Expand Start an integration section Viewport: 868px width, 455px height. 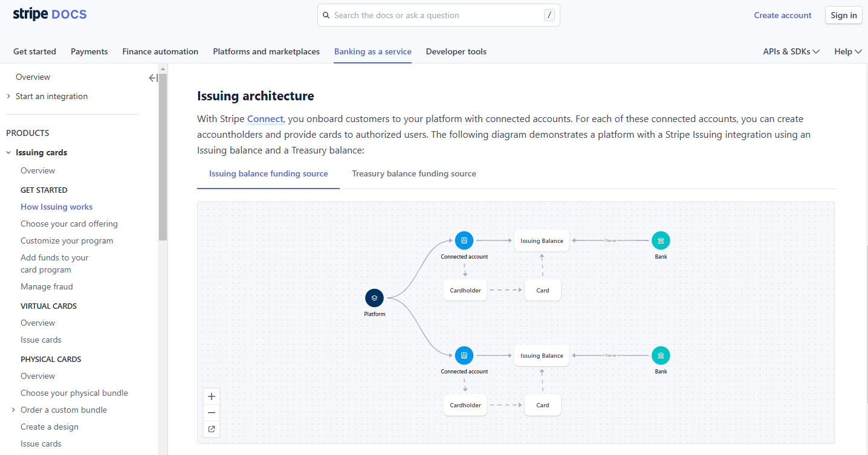[x=8, y=97]
